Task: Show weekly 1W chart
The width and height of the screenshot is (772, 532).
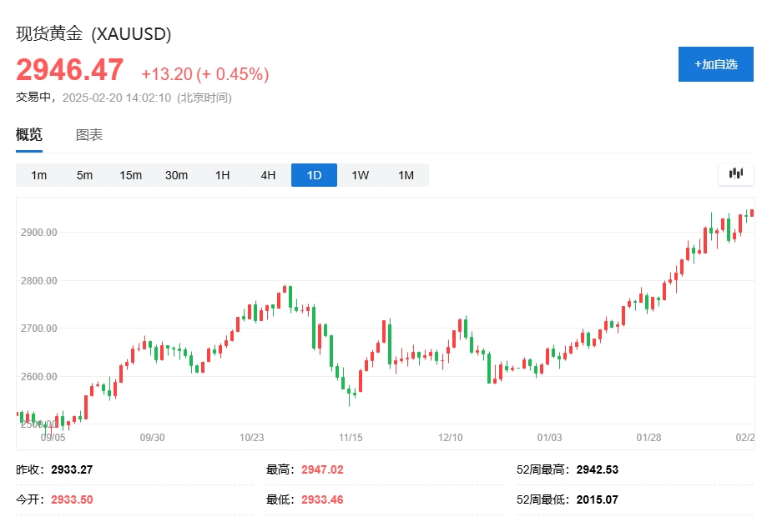Action: click(360, 175)
